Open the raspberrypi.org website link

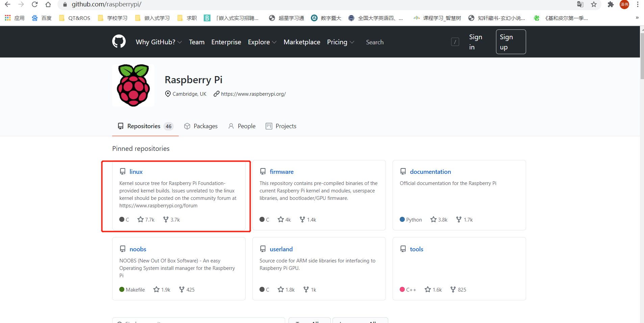pos(253,94)
